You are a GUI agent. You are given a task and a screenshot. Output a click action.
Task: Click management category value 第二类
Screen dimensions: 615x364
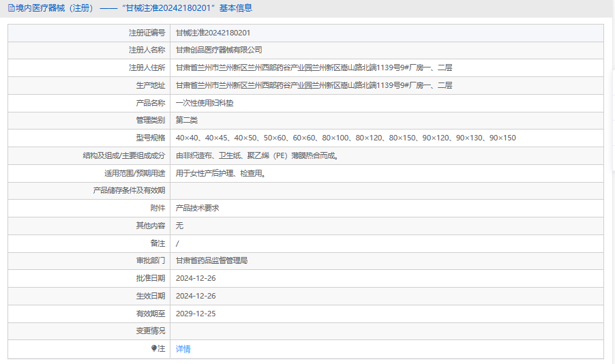click(x=187, y=120)
